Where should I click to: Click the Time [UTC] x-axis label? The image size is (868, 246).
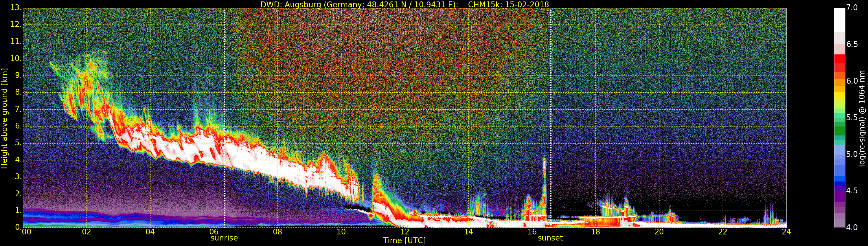pos(404,241)
